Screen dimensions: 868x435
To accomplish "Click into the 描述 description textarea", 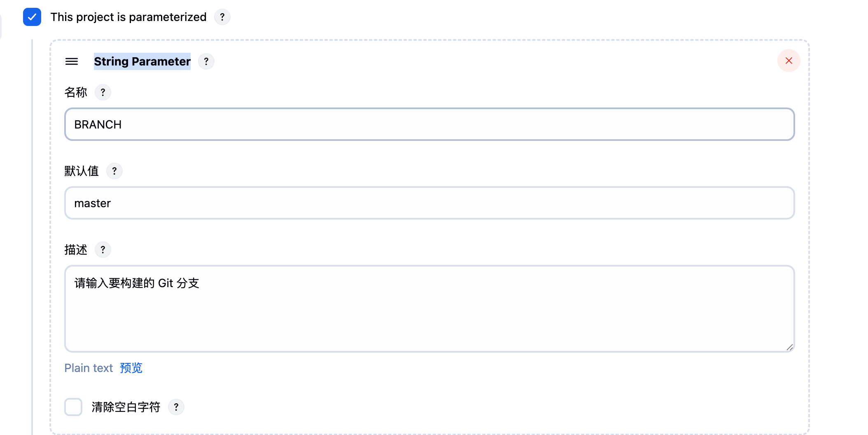I will point(429,309).
